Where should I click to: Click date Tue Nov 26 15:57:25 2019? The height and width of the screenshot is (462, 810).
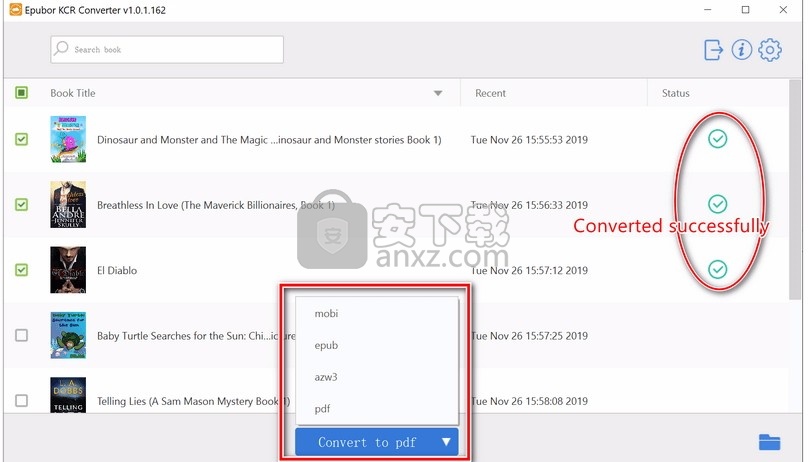tap(529, 336)
